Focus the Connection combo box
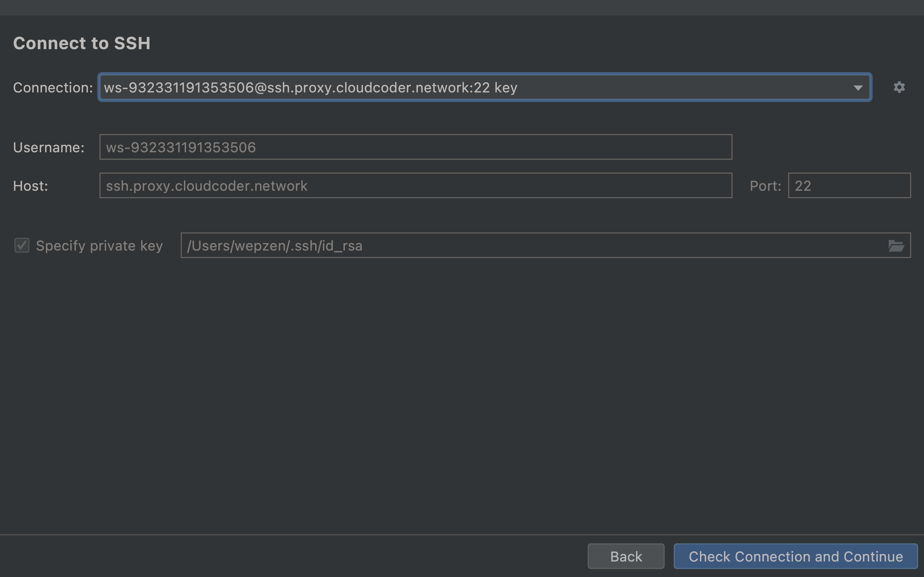 pyautogui.click(x=484, y=87)
